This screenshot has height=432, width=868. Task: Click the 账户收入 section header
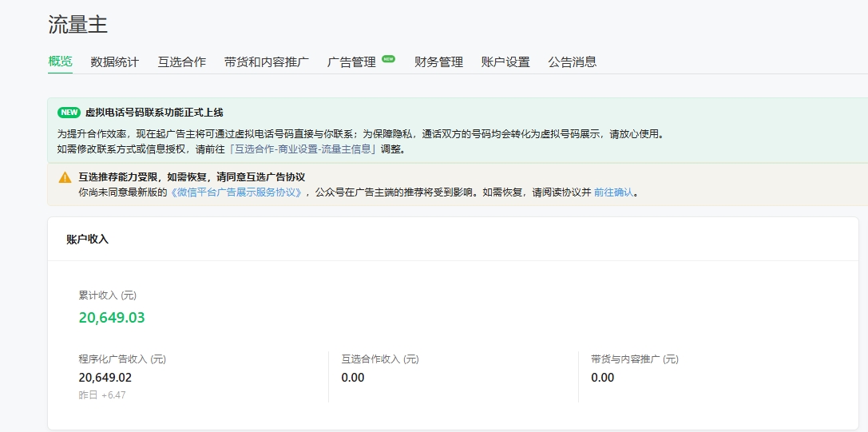[87, 239]
